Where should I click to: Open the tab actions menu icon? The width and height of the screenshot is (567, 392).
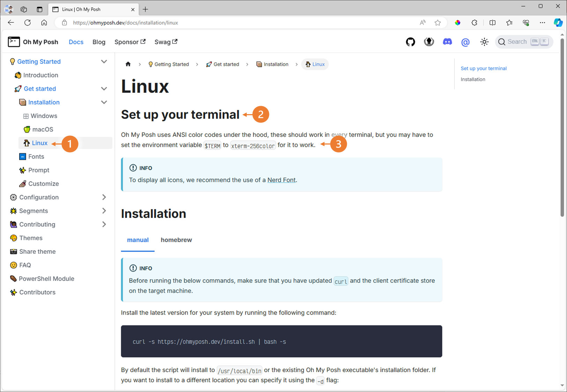[39, 9]
